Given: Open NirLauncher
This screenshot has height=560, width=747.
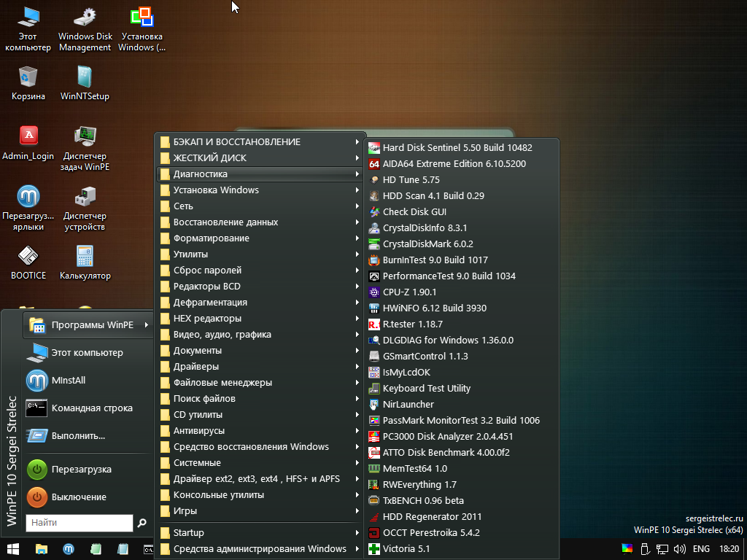Looking at the screenshot, I should [x=461, y=404].
